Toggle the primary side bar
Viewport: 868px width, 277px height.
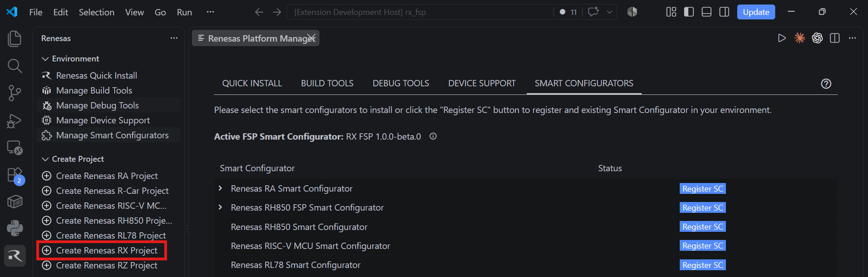[x=689, y=12]
